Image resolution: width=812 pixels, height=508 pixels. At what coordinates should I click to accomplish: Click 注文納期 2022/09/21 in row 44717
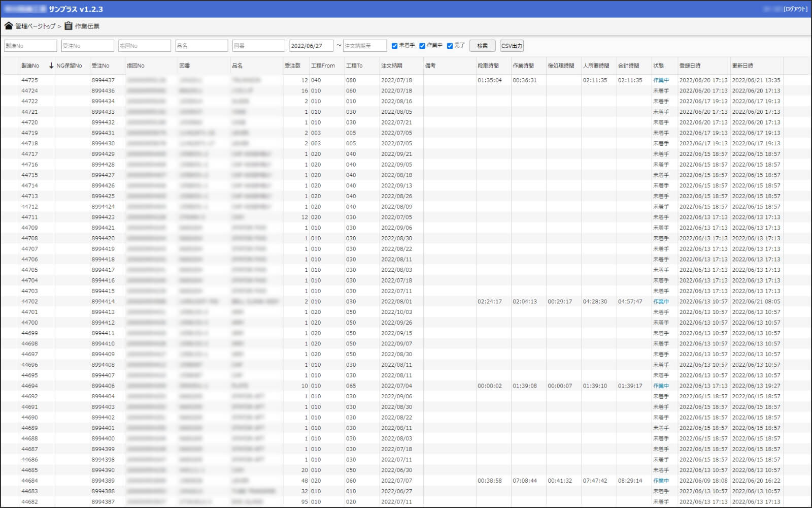[396, 154]
